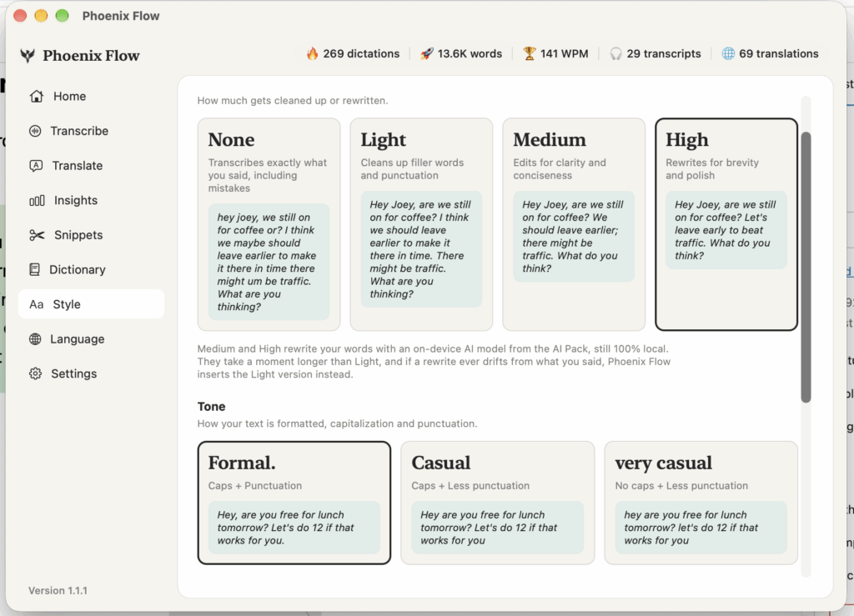Select the High cleanup level card
Viewport: 854px width, 616px height.
tap(726, 224)
